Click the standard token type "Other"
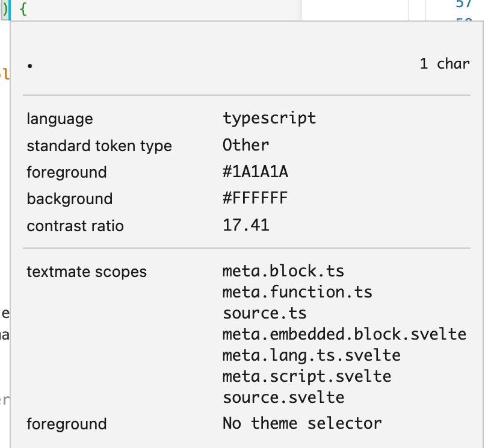This screenshot has height=448, width=491. [246, 145]
